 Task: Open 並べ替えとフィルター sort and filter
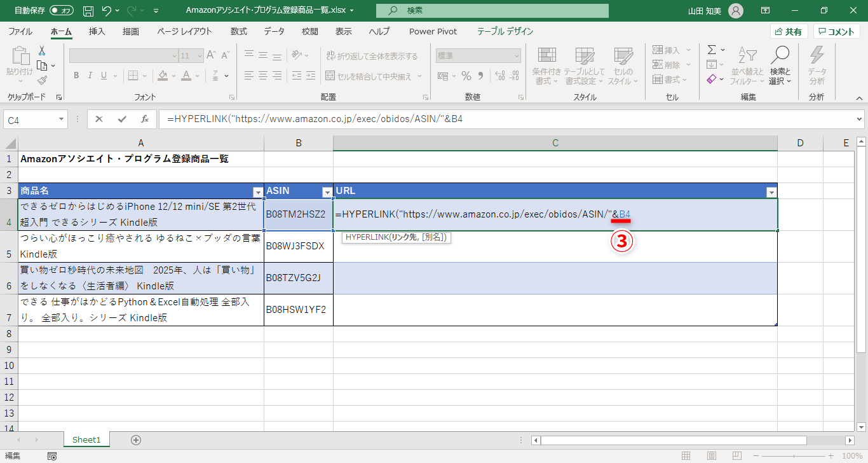pyautogui.click(x=747, y=66)
